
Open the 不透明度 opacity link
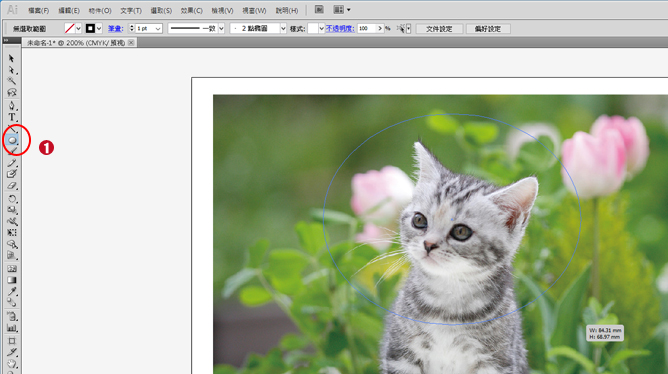click(340, 29)
